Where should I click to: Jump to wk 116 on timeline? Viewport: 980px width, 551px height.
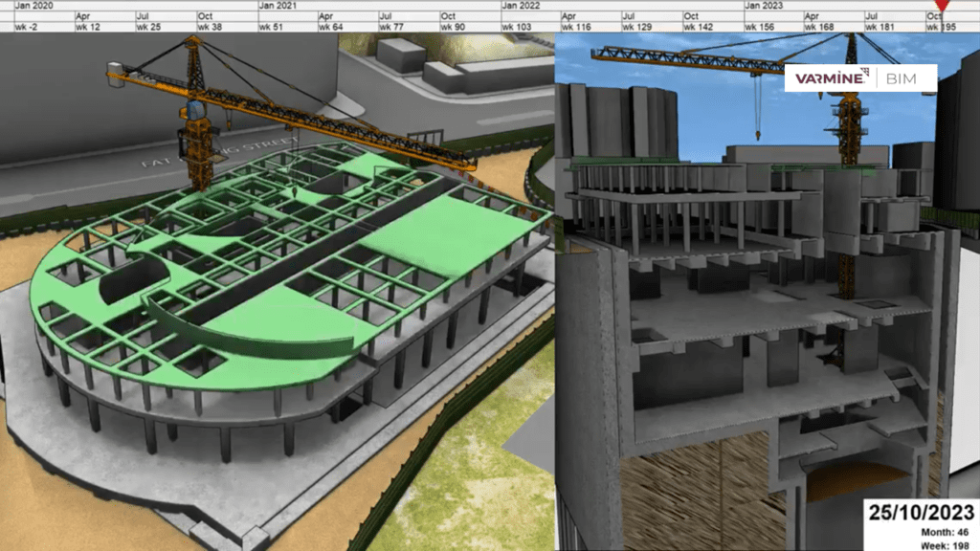coord(577,28)
